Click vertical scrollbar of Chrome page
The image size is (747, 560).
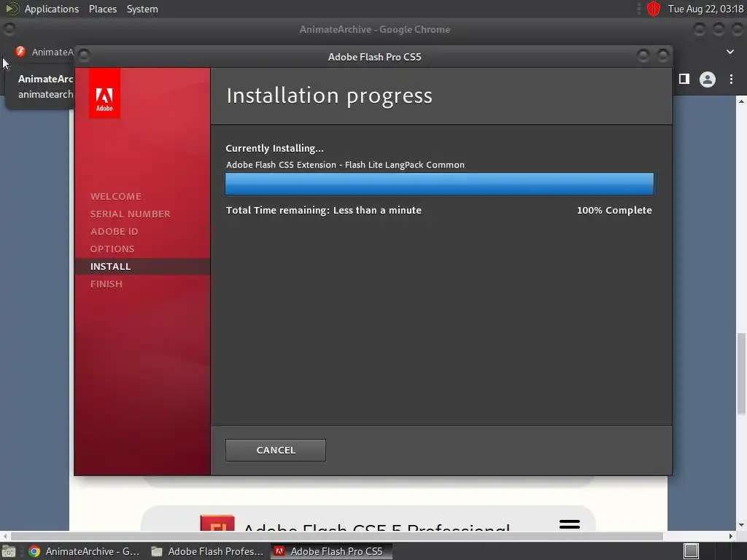pyautogui.click(x=741, y=373)
